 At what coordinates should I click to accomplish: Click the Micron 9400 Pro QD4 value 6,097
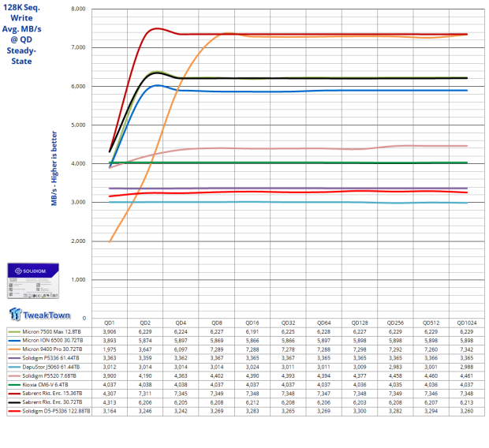(181, 349)
